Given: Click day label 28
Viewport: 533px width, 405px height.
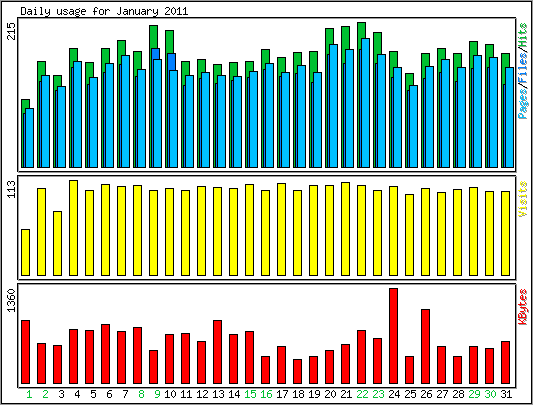Looking at the screenshot, I should [458, 394].
